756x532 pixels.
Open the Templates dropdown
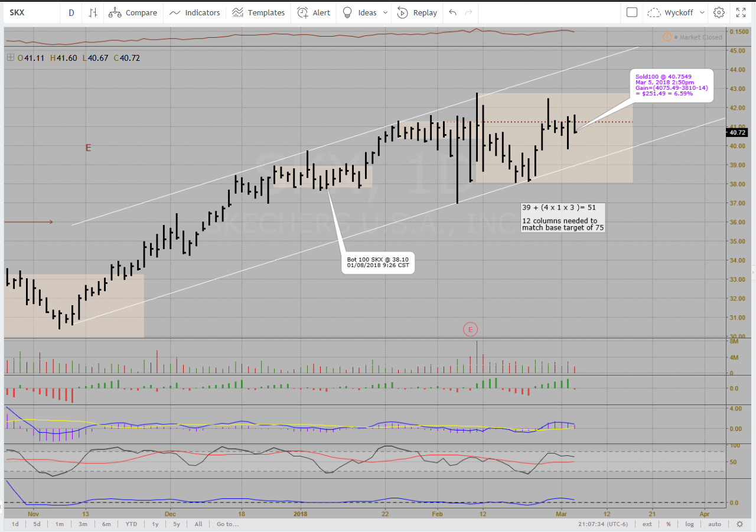click(x=258, y=12)
